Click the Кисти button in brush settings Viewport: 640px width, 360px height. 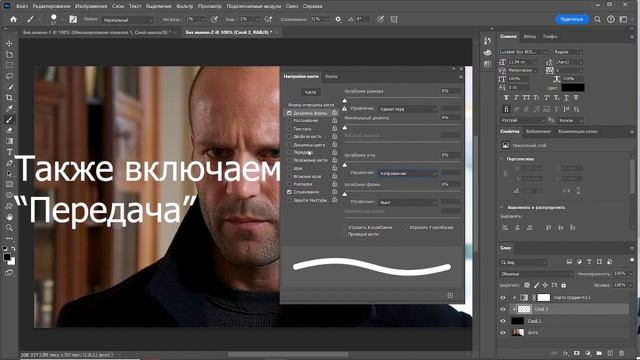click(x=311, y=92)
